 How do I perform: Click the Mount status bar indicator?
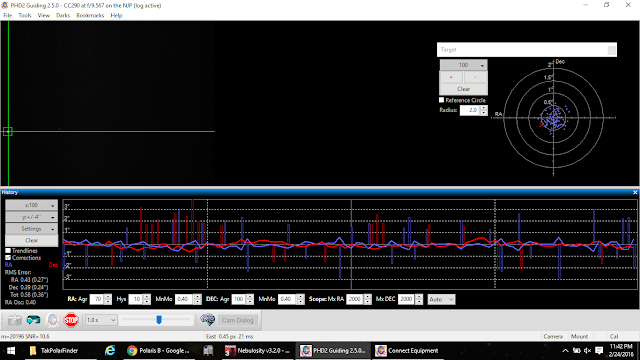[x=580, y=337]
